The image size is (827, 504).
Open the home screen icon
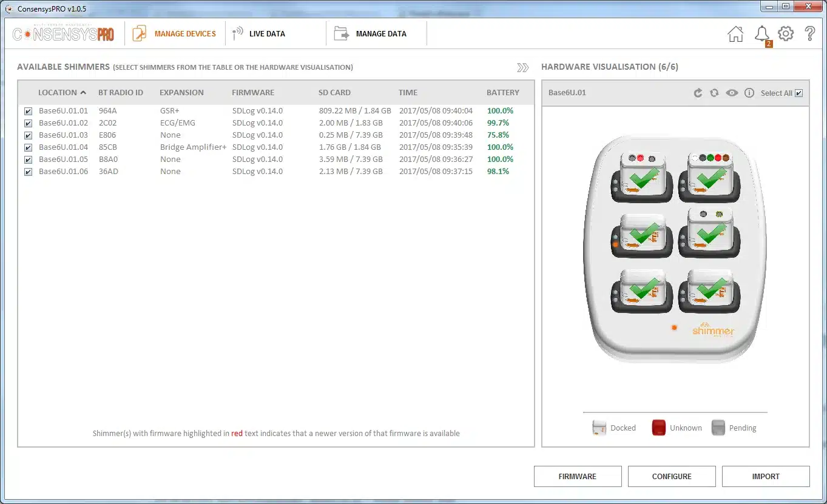coord(735,34)
